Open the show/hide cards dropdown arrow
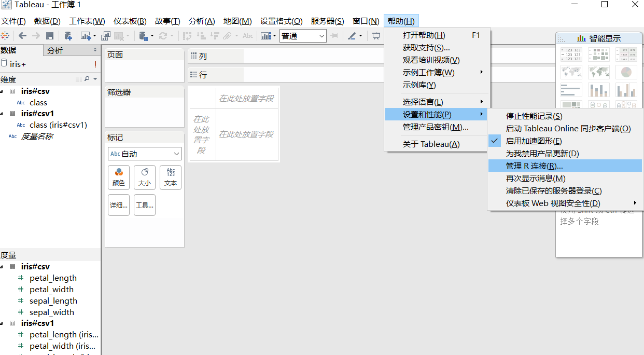This screenshot has height=355, width=644. coord(273,36)
